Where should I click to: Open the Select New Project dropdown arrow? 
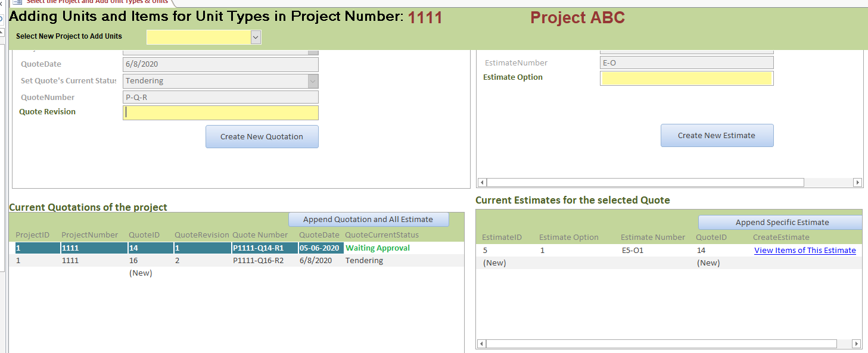point(256,38)
